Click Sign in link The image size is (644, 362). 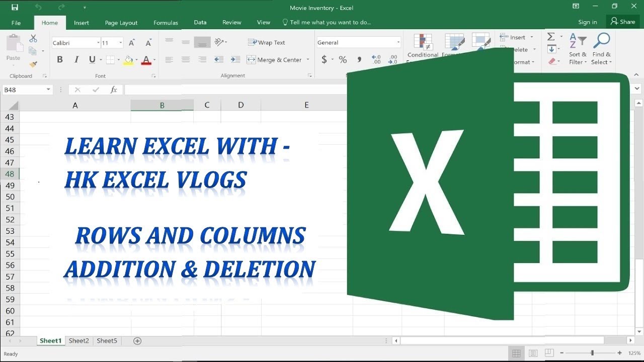[x=588, y=22]
